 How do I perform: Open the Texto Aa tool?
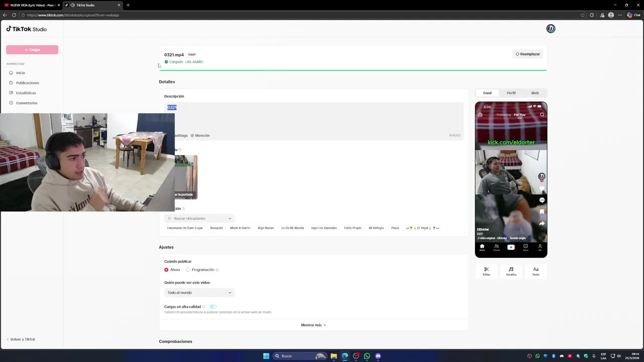click(x=536, y=271)
